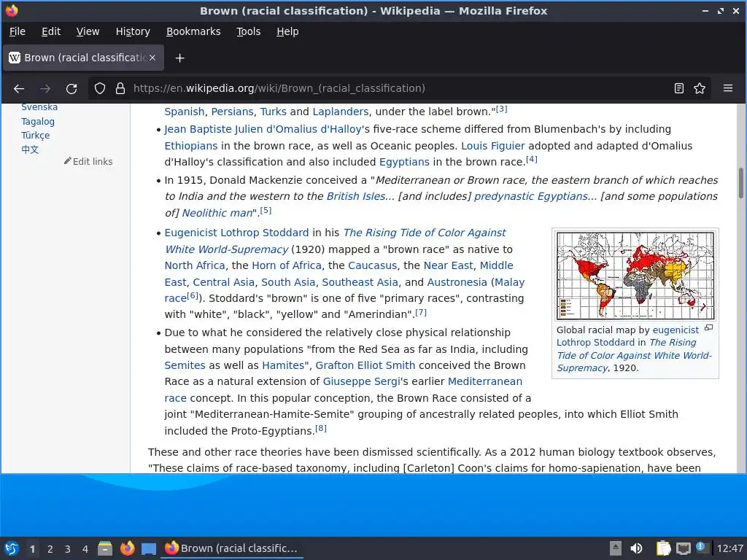
Task: Open the File menu
Action: (18, 31)
